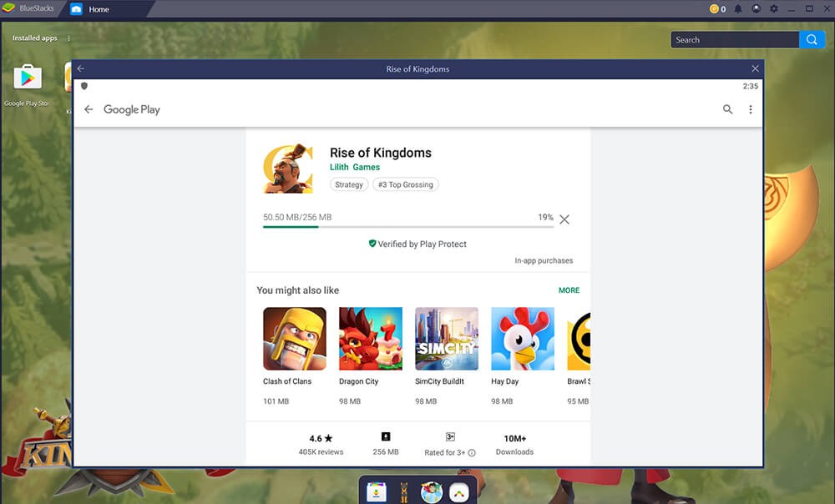Cancel the Rise of Kingdoms download

click(x=564, y=219)
